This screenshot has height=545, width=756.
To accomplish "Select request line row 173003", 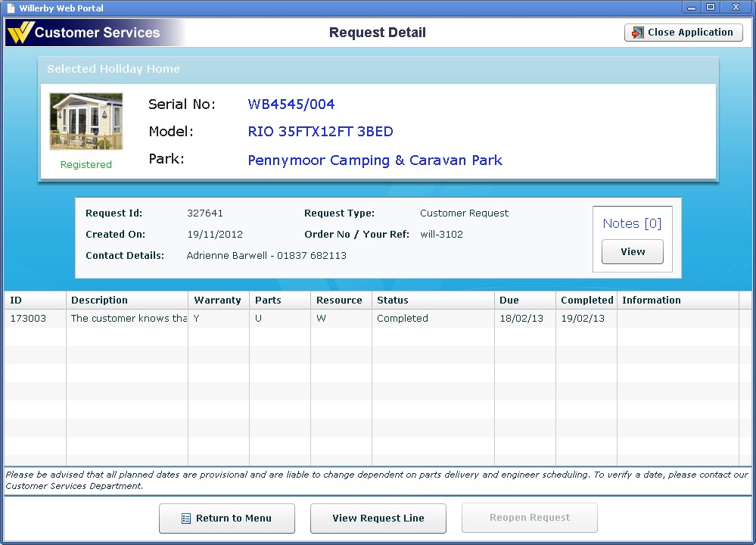I will coord(227,319).
